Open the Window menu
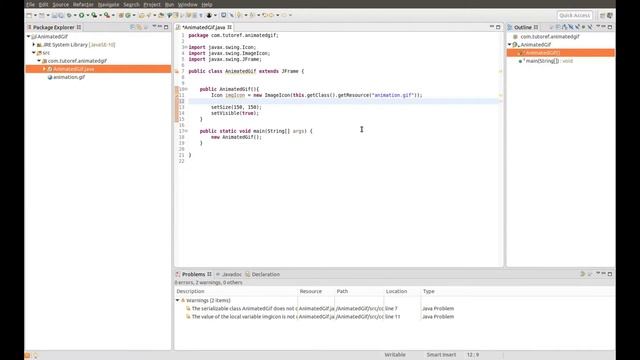 [x=188, y=4]
